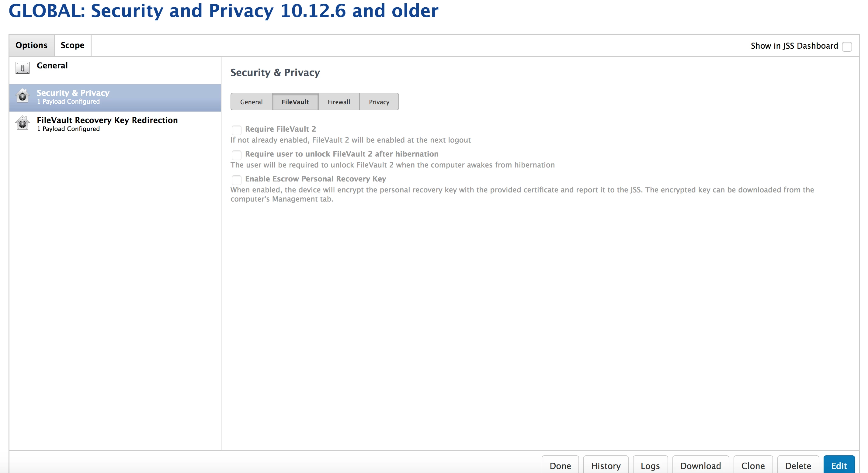868x473 pixels.
Task: Click the text 'The user will be required to unlock FileVault 2'
Action: tap(393, 165)
